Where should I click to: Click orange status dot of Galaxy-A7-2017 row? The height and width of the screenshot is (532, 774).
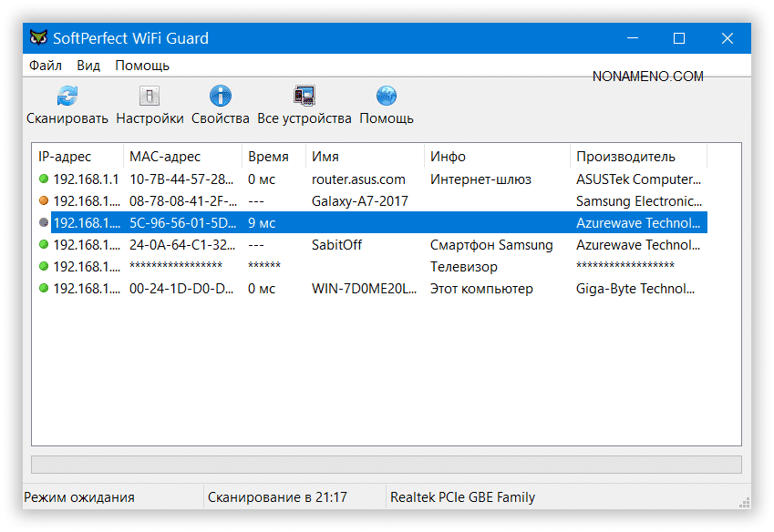pyautogui.click(x=43, y=201)
